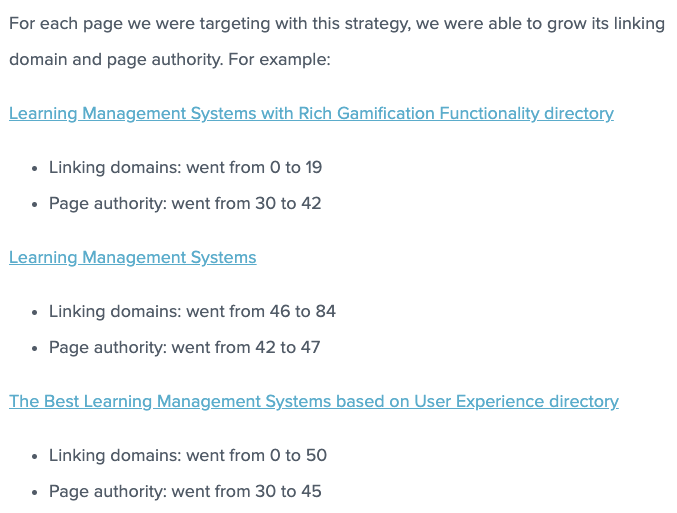Click the number 19 in the first bullet

[314, 167]
